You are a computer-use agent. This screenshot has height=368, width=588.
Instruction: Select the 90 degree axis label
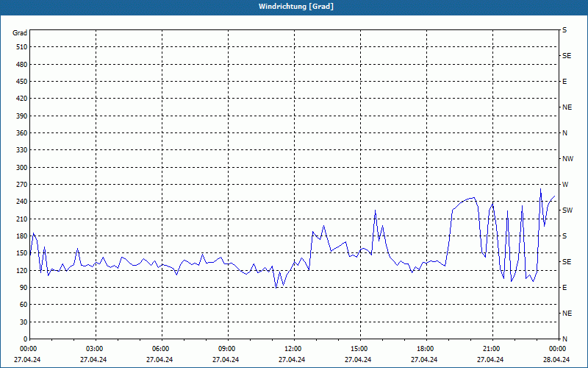tap(24, 287)
